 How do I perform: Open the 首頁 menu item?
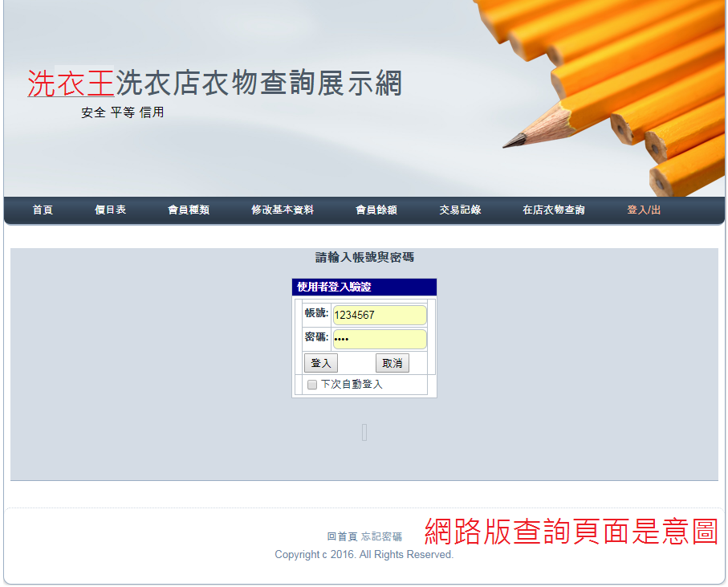[43, 210]
